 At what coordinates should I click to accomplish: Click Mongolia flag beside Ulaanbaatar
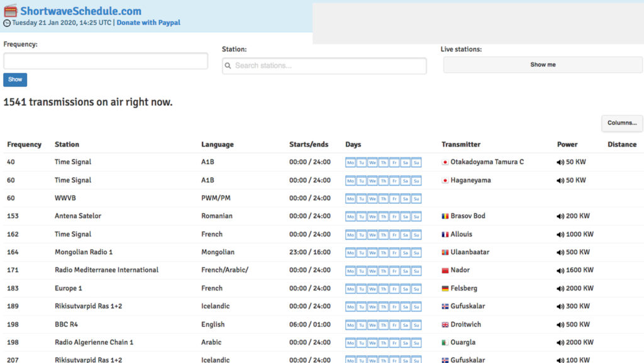pos(445,252)
